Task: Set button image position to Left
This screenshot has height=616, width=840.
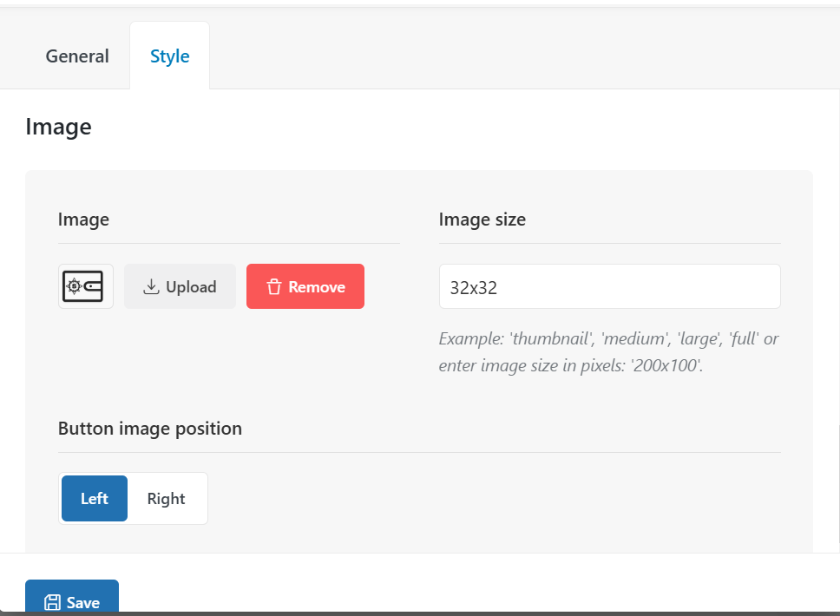Action: point(95,498)
